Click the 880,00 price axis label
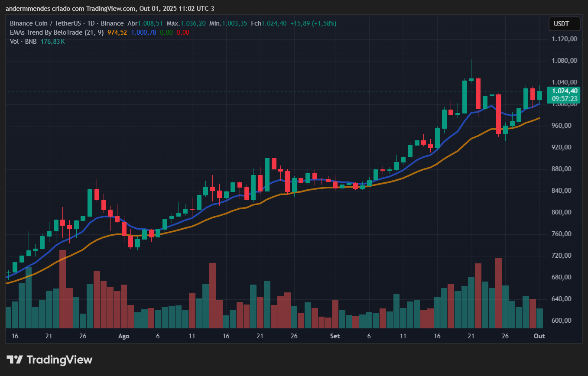Viewport: 588px width, 376px height. 564,169
